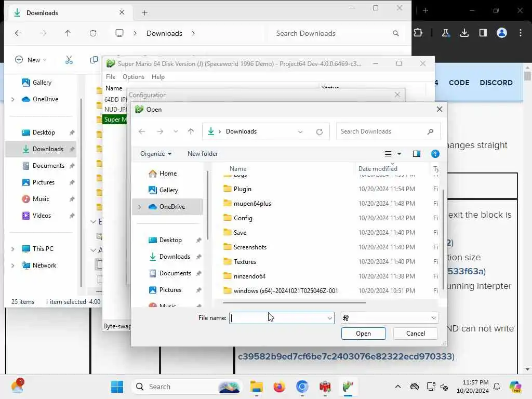Create a New folder in Open dialog

[203, 154]
